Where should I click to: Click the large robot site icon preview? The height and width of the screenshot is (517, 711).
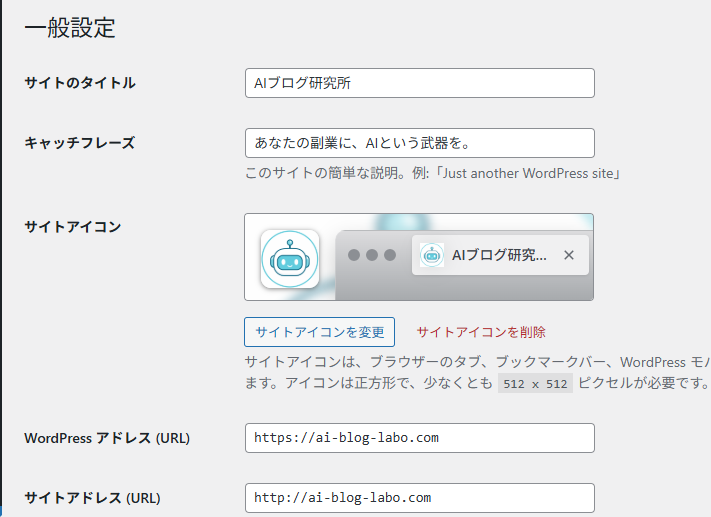[x=289, y=259]
